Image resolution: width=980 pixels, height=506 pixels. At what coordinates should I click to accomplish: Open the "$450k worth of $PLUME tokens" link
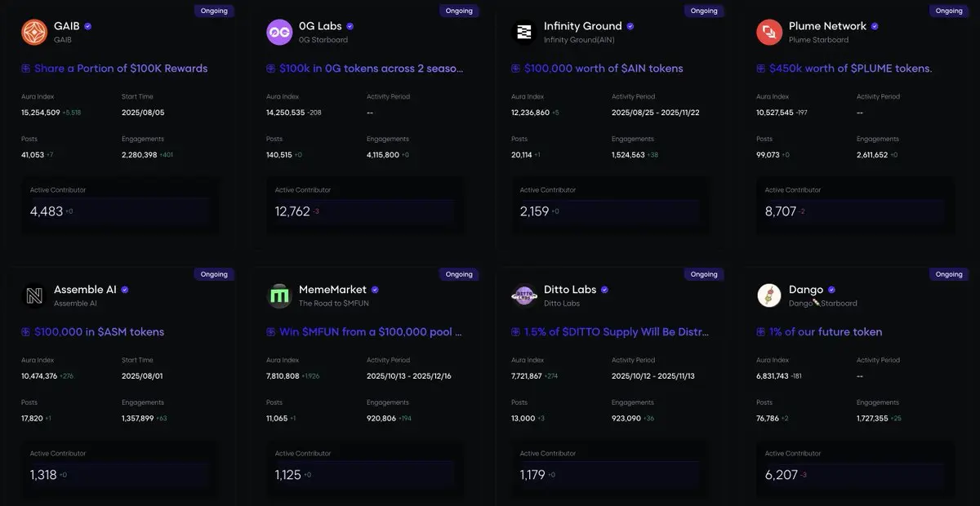click(x=850, y=69)
